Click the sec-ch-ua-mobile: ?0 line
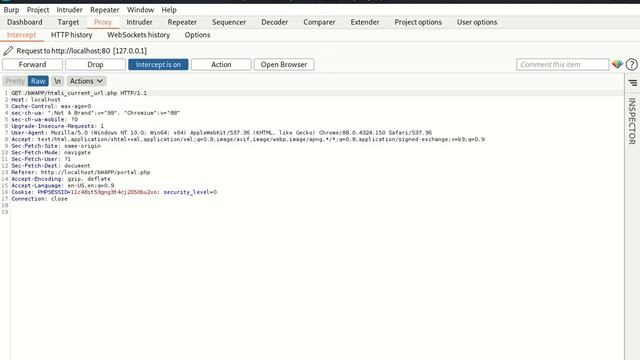Screen dimensions: 640x360 coord(44,120)
